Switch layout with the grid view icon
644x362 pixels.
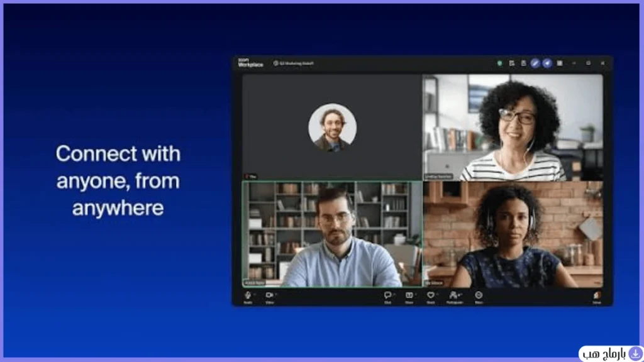point(559,63)
